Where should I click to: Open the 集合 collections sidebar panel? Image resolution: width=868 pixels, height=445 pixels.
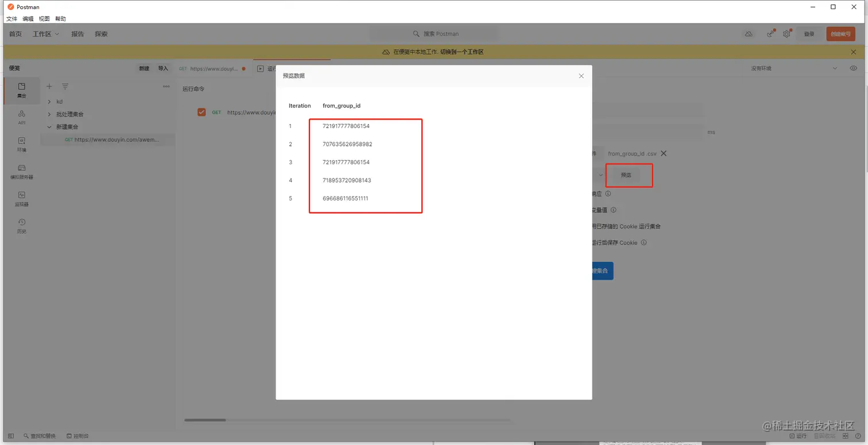(x=22, y=90)
